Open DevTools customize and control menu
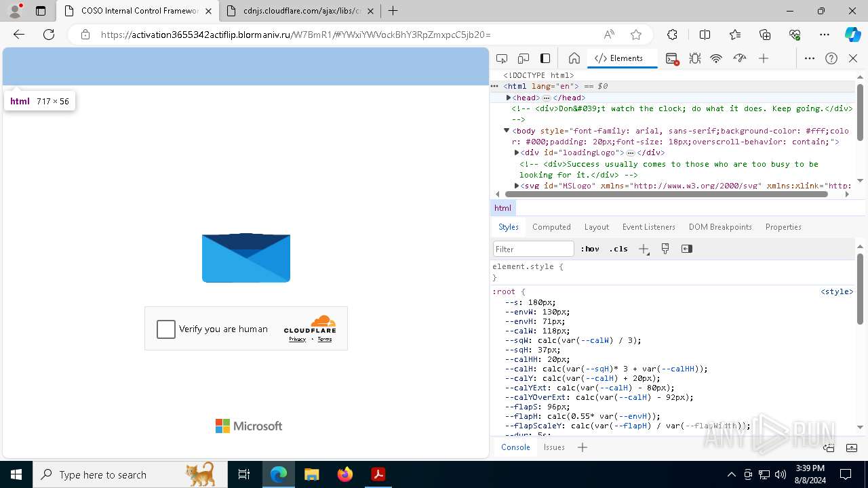868x488 pixels. pos(810,58)
